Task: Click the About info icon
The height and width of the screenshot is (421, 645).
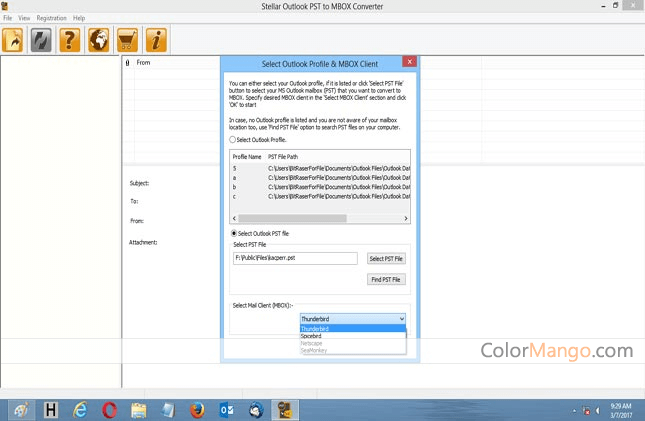Action: 156,40
